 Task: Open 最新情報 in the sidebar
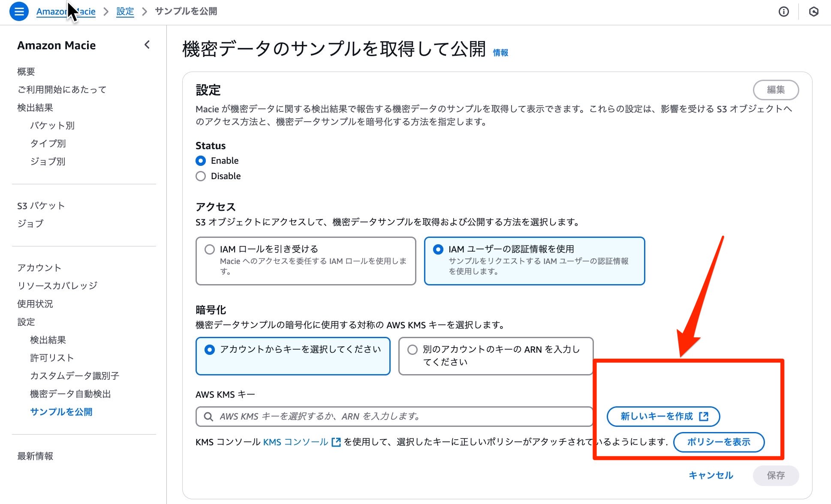35,456
